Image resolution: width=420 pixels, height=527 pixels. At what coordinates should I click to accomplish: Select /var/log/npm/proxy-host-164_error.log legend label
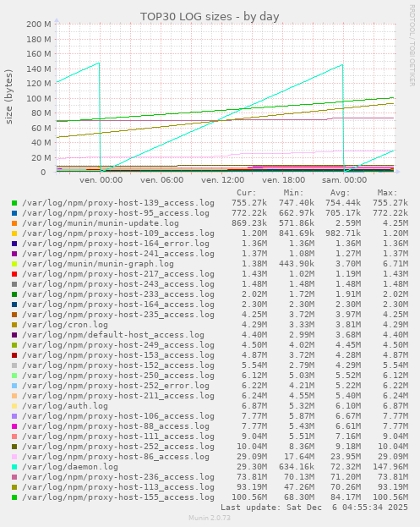tap(116, 244)
